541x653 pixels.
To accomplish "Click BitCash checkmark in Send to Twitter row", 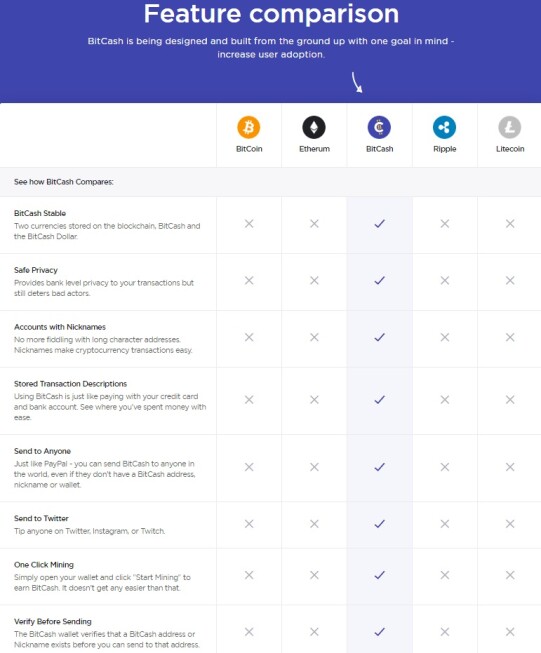I will pos(379,524).
